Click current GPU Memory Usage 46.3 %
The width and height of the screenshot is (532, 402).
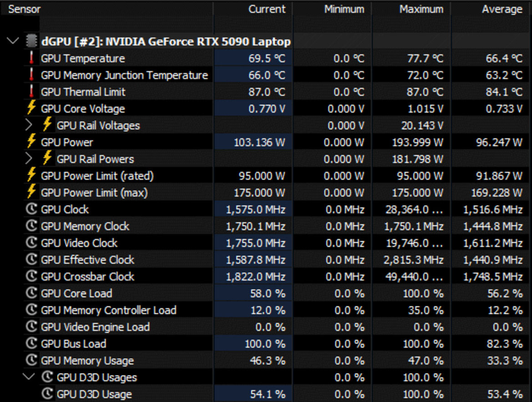coord(268,361)
